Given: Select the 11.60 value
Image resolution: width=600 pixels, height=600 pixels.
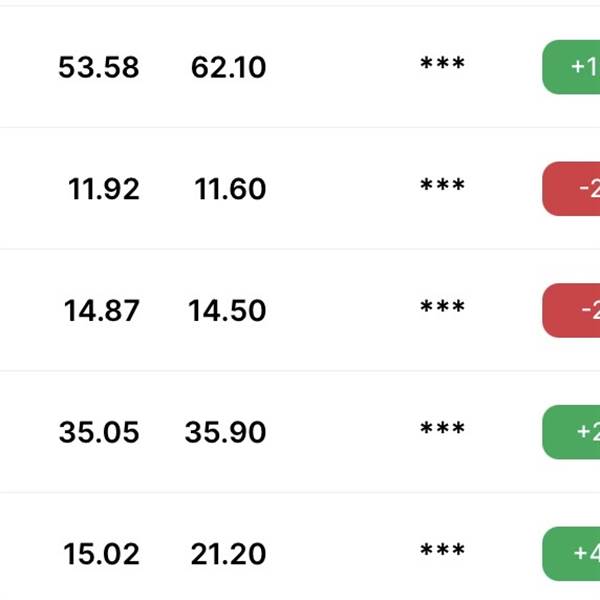Looking at the screenshot, I should [x=230, y=189].
